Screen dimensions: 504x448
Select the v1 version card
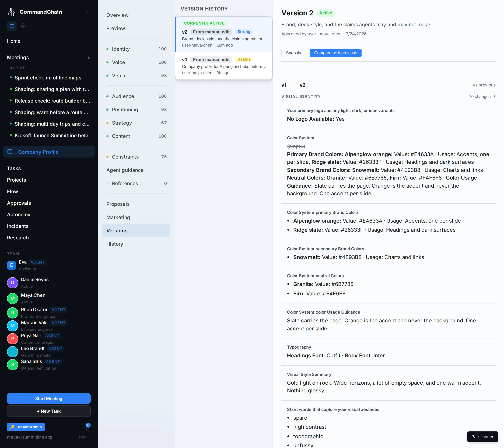click(224, 66)
